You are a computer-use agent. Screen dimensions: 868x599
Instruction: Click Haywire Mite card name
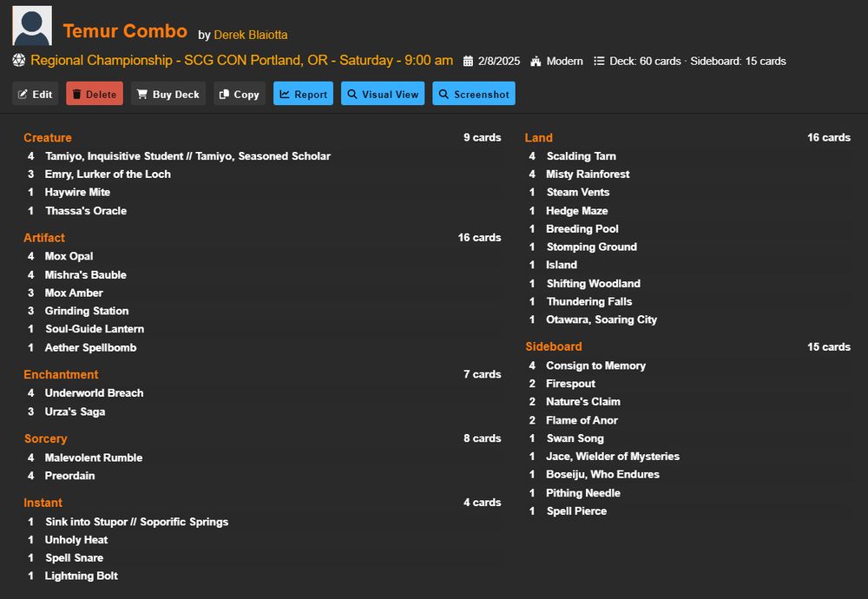[x=77, y=192]
